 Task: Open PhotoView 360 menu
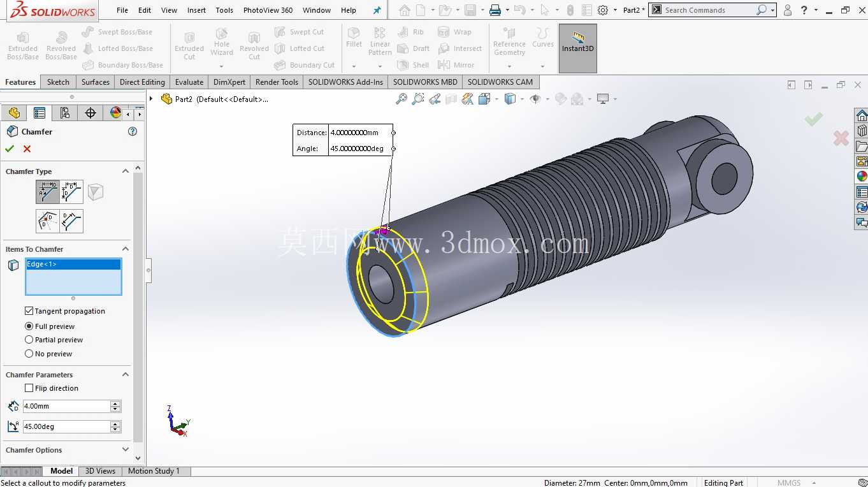click(x=268, y=10)
